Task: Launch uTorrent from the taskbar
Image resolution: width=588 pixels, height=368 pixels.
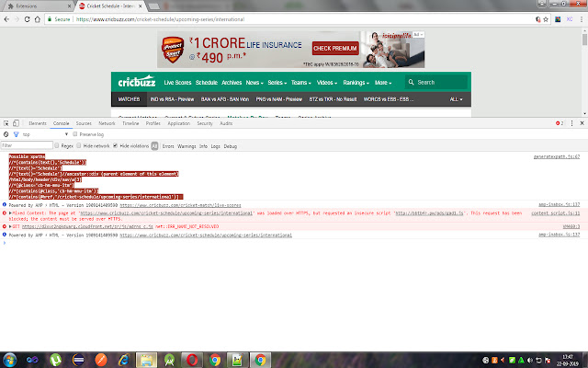Action: [55, 360]
